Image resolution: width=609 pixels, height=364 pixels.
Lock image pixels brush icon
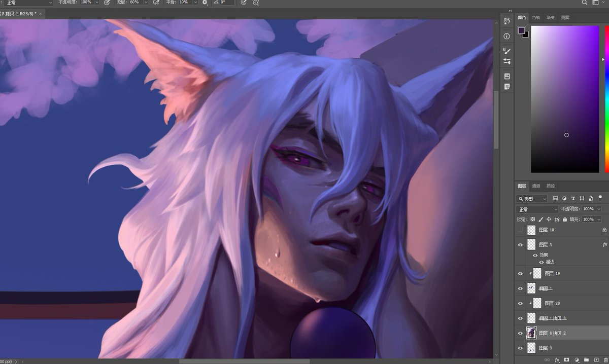point(540,220)
